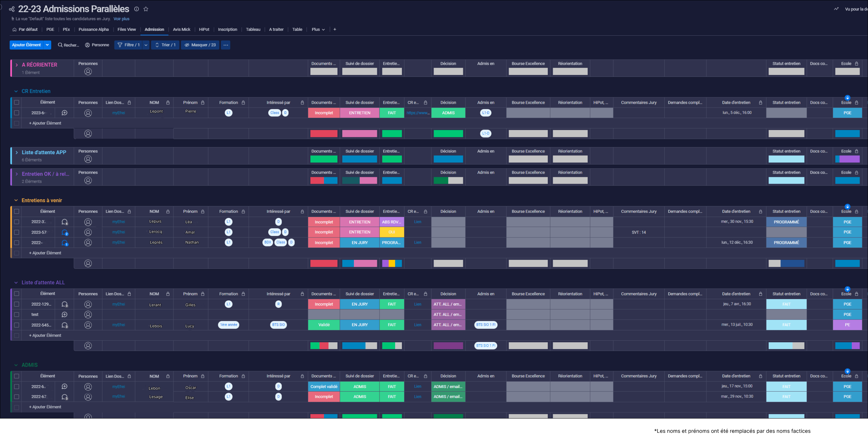Expand the A RÉORIENTER group
The image size is (868, 438).
[x=17, y=65]
